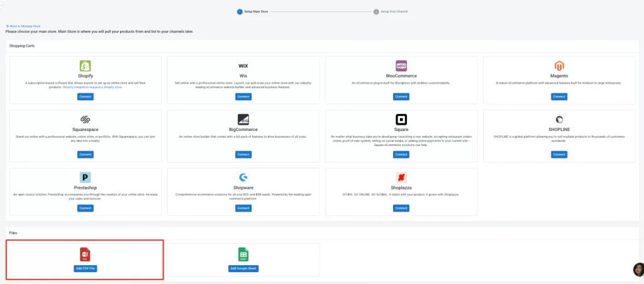
Task: Open the chat support avatar
Action: tap(639, 270)
